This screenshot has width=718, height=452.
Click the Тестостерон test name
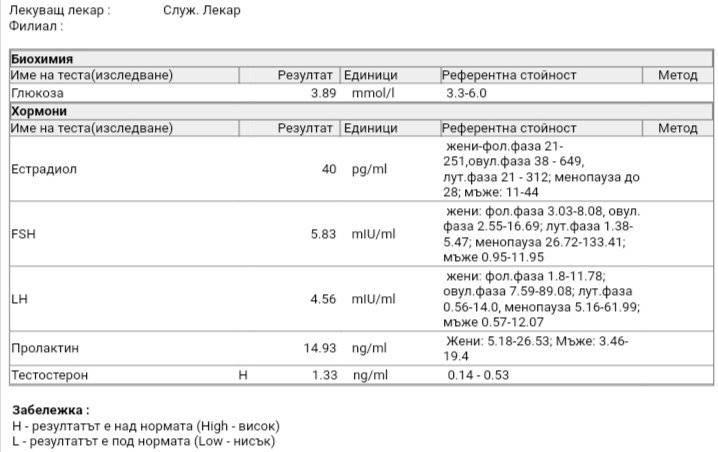pos(49,375)
